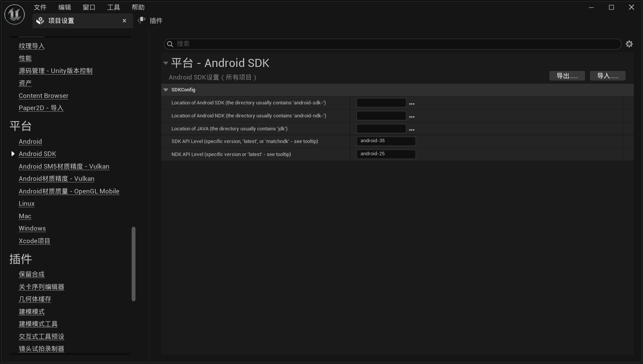Open Android材质质量 - OpenGL Mobile link

point(69,191)
